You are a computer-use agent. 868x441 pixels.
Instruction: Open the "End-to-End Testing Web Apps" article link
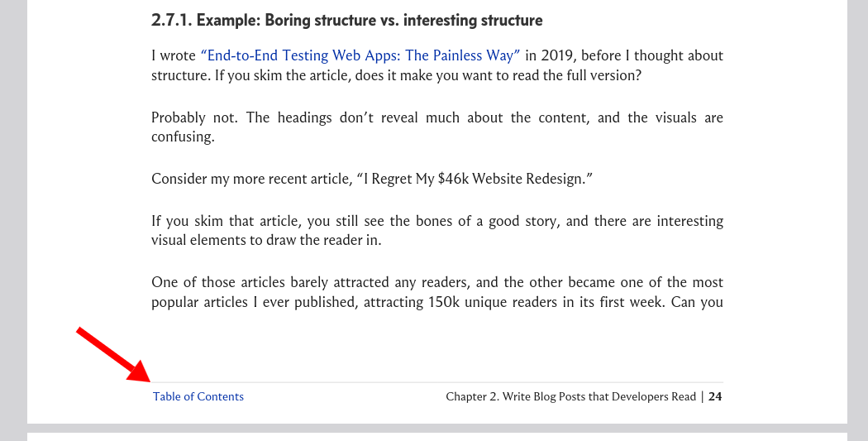360,55
